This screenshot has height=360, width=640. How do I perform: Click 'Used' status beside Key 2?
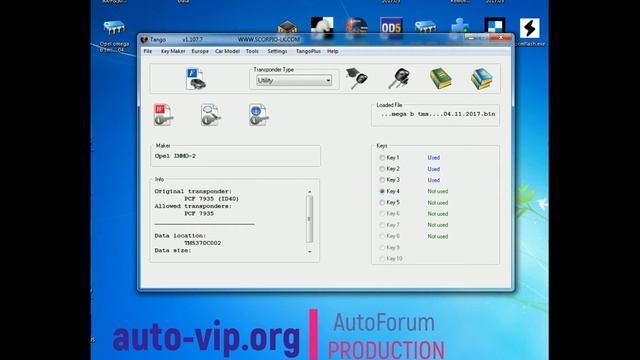click(x=433, y=169)
